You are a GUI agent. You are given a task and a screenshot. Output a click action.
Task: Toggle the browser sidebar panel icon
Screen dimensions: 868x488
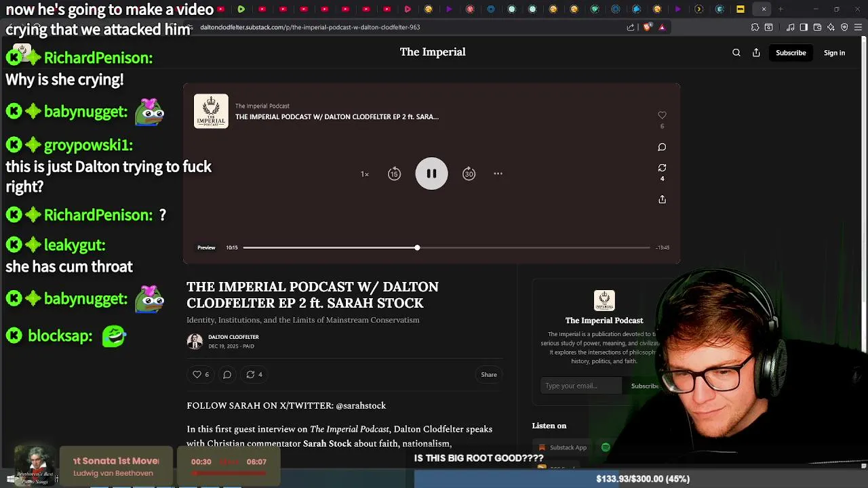pos(804,27)
